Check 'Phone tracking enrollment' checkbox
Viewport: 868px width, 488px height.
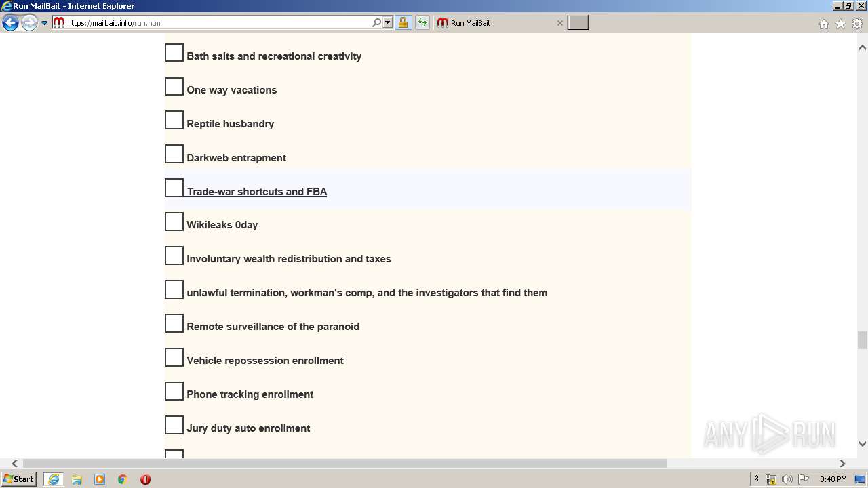coord(174,391)
